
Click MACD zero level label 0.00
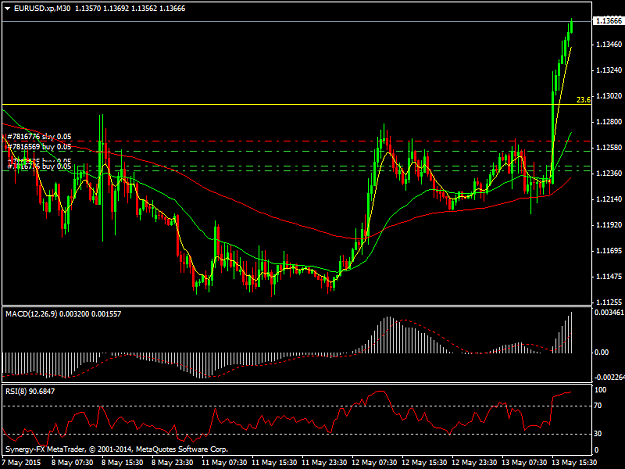point(601,352)
